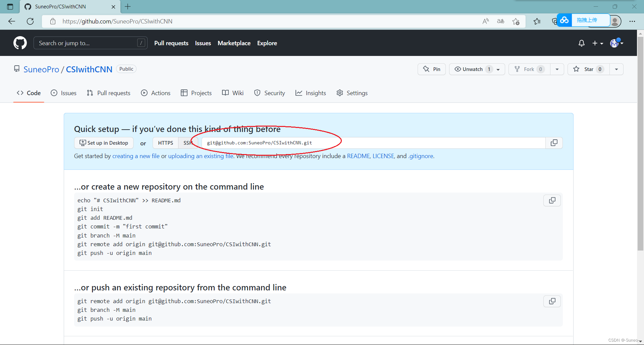Open the plus create-new dropdown

pyautogui.click(x=598, y=43)
